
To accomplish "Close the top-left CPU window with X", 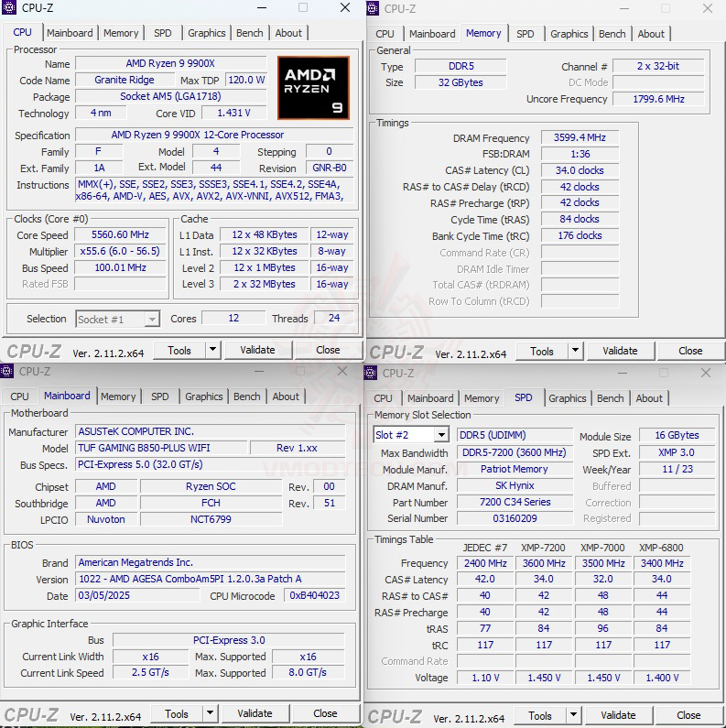I will (x=345, y=7).
